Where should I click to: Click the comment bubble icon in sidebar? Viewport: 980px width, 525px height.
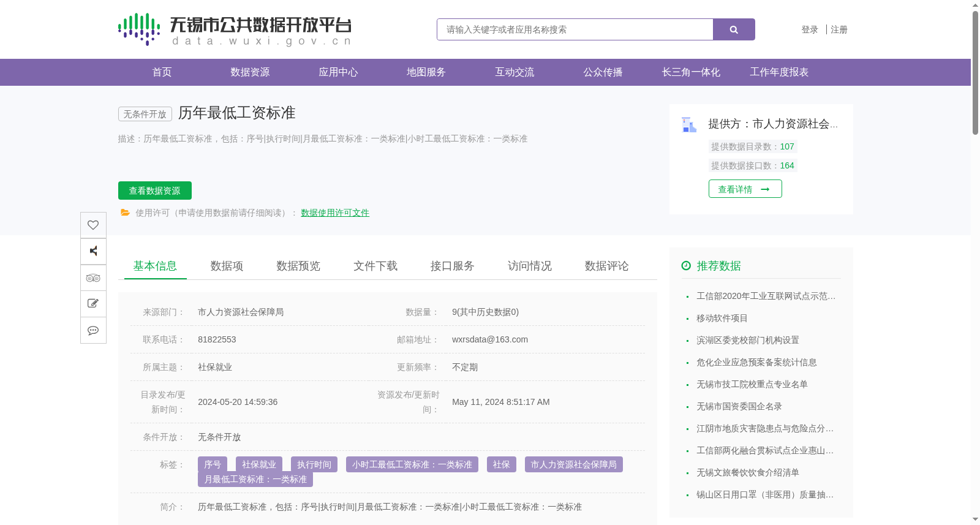point(93,330)
